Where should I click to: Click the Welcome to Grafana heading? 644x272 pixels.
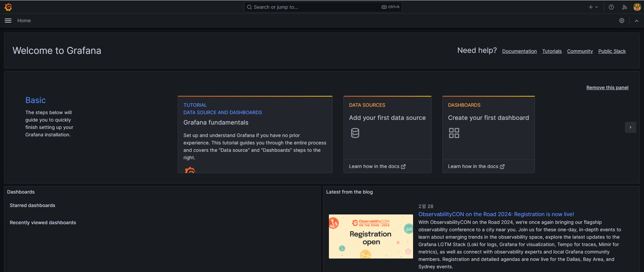(57, 50)
